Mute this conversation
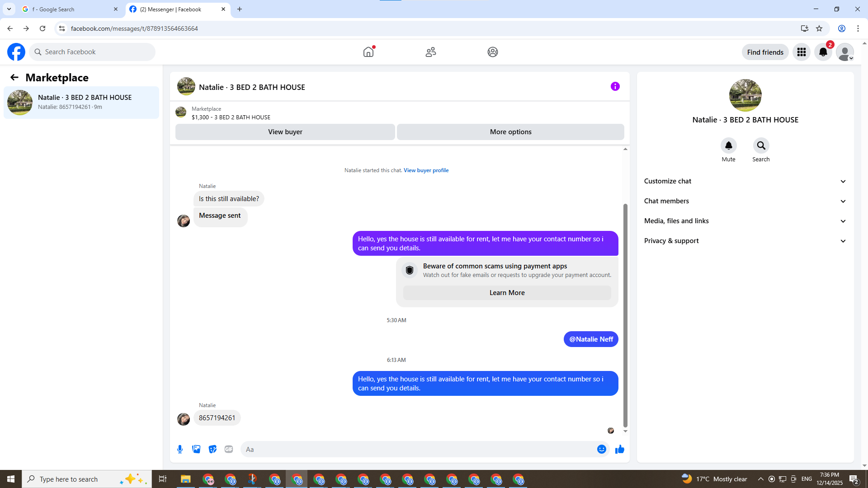The height and width of the screenshot is (488, 868). [x=728, y=145]
